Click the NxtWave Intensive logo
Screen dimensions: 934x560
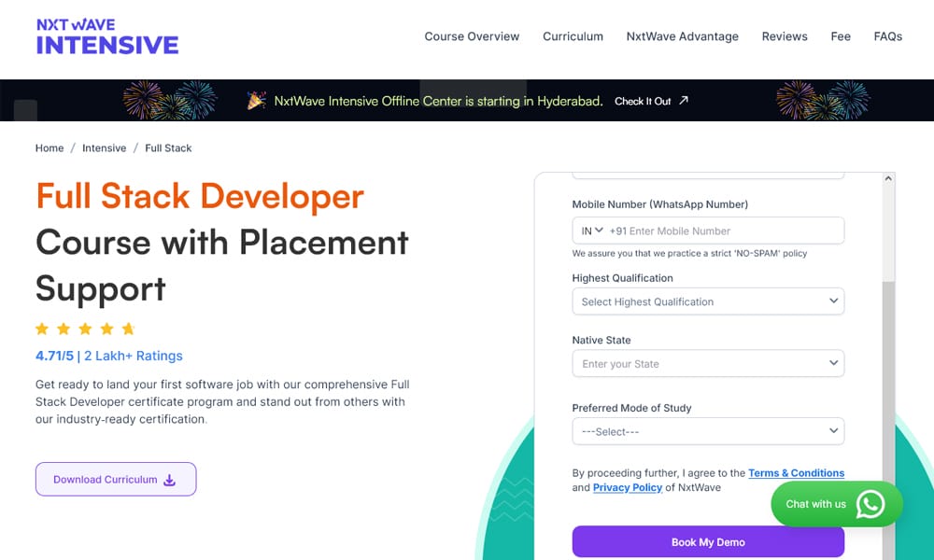[106, 37]
